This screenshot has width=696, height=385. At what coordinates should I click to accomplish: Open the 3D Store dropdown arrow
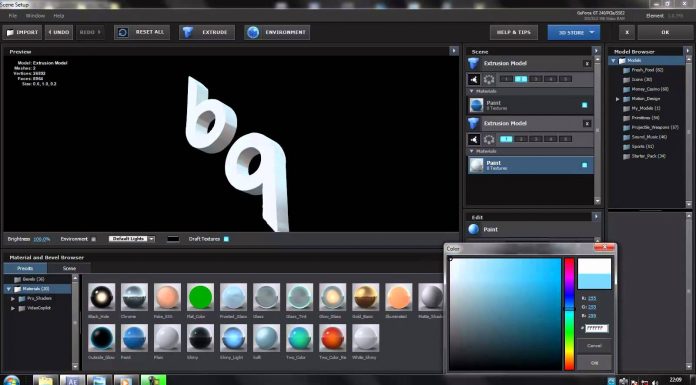pos(592,32)
